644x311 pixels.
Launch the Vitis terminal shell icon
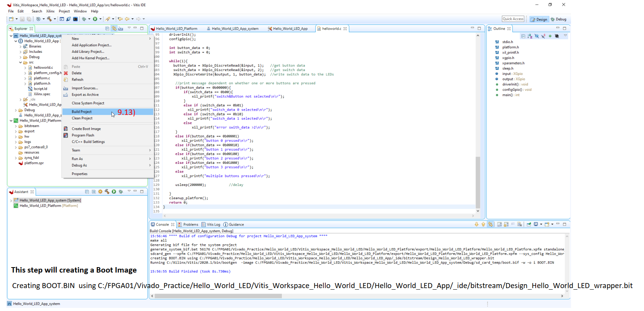[75, 19]
